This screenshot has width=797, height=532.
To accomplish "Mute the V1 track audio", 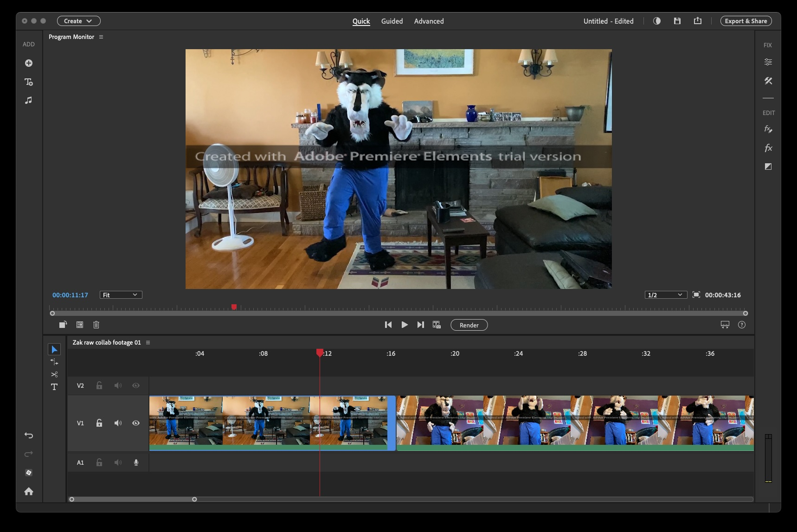I will 118,423.
